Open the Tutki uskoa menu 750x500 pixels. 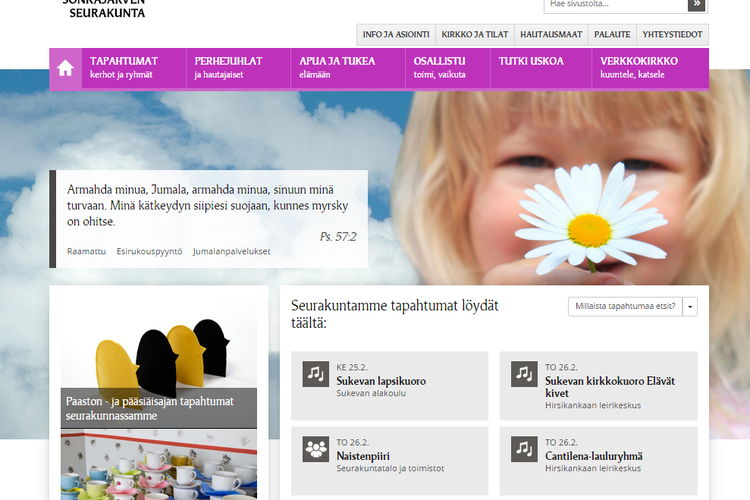tap(541, 68)
